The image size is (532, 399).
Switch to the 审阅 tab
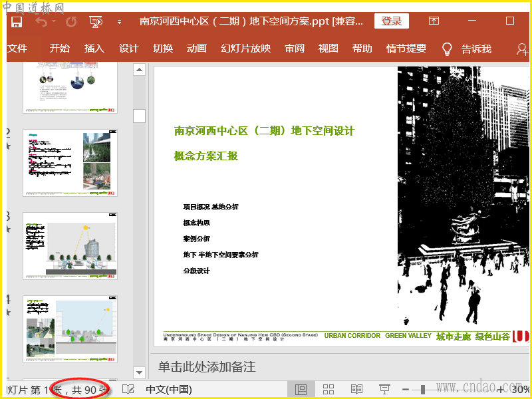click(295, 48)
